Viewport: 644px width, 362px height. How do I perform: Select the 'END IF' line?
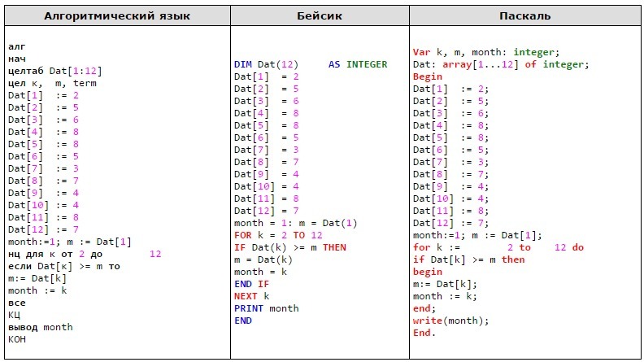pyautogui.click(x=252, y=284)
